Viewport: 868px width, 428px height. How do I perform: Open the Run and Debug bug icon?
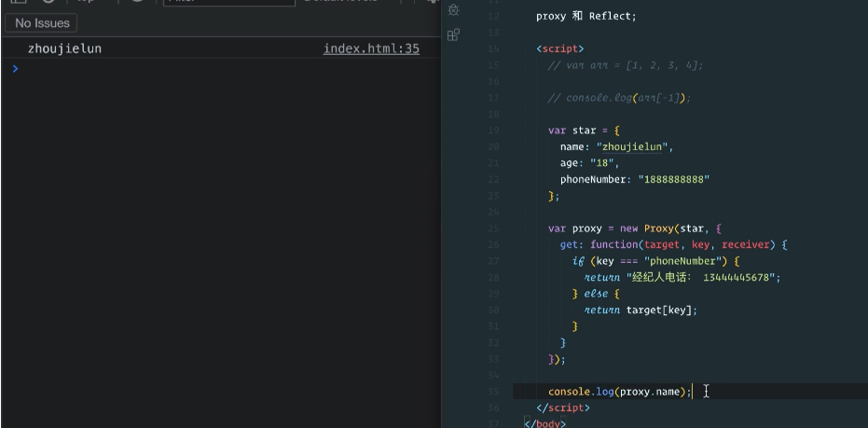tap(453, 9)
